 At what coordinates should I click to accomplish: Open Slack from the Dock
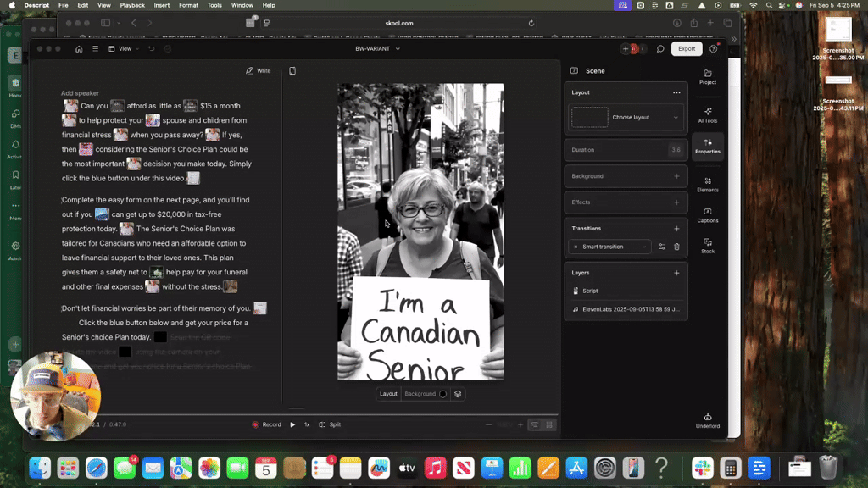703,468
